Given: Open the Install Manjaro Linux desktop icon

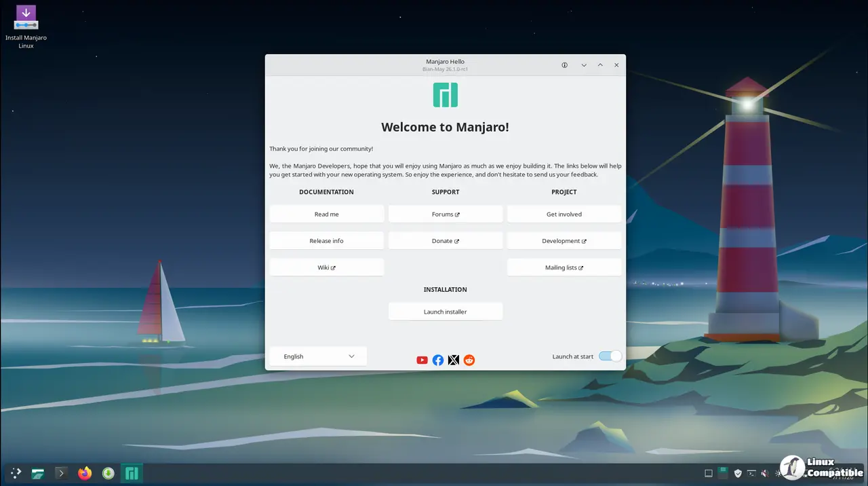Looking at the screenshot, I should point(26,27).
